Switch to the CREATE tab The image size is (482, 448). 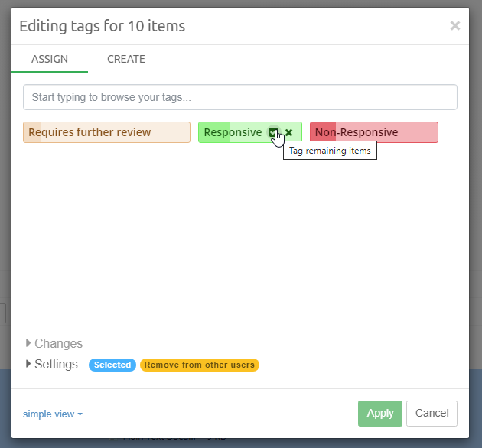126,59
